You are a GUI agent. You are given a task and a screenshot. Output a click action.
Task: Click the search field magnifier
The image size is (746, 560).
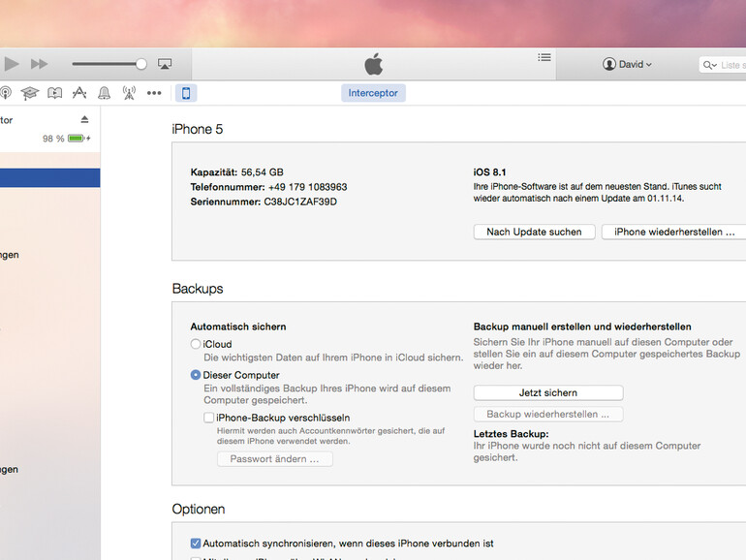click(709, 65)
